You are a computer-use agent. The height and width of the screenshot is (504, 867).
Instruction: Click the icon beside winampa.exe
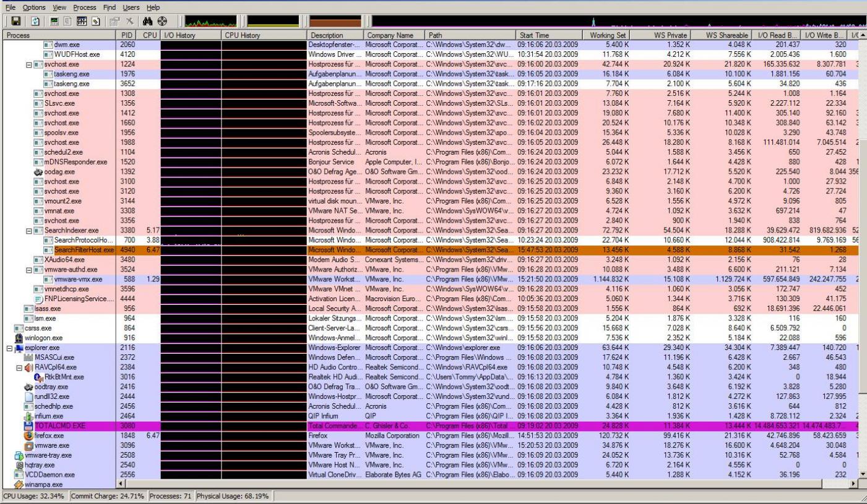click(19, 485)
